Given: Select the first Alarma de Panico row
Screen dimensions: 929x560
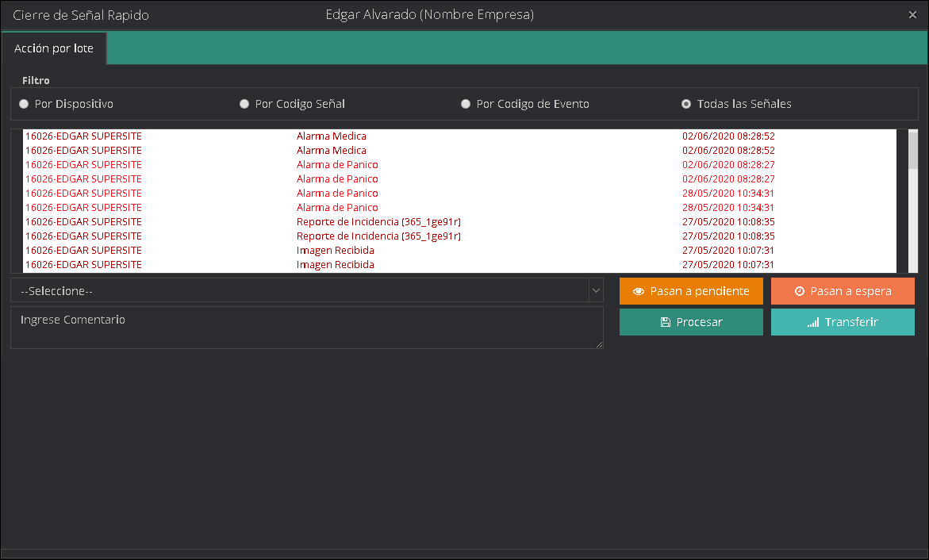Looking at the screenshot, I should (337, 165).
